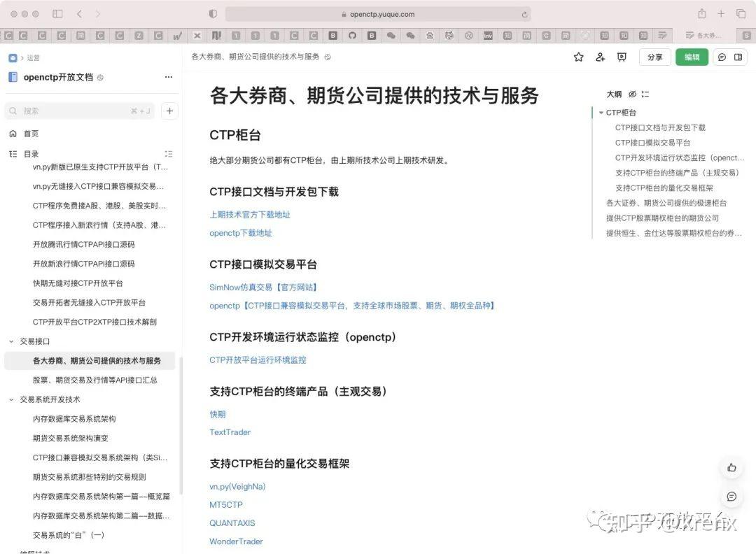Open the MT5CTP link

tap(225, 505)
